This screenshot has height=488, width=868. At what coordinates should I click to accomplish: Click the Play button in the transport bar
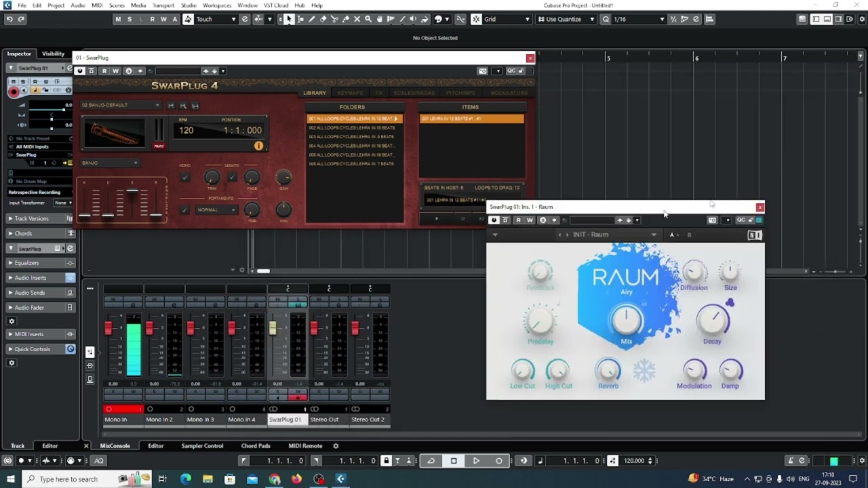pos(476,461)
